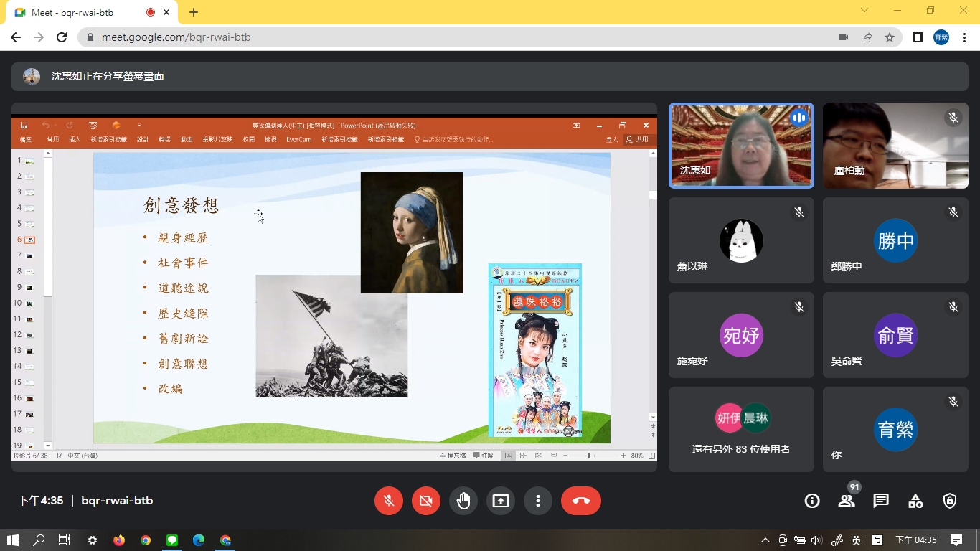The image size is (980, 551).
Task: Reload the Meet page
Action: point(62,37)
